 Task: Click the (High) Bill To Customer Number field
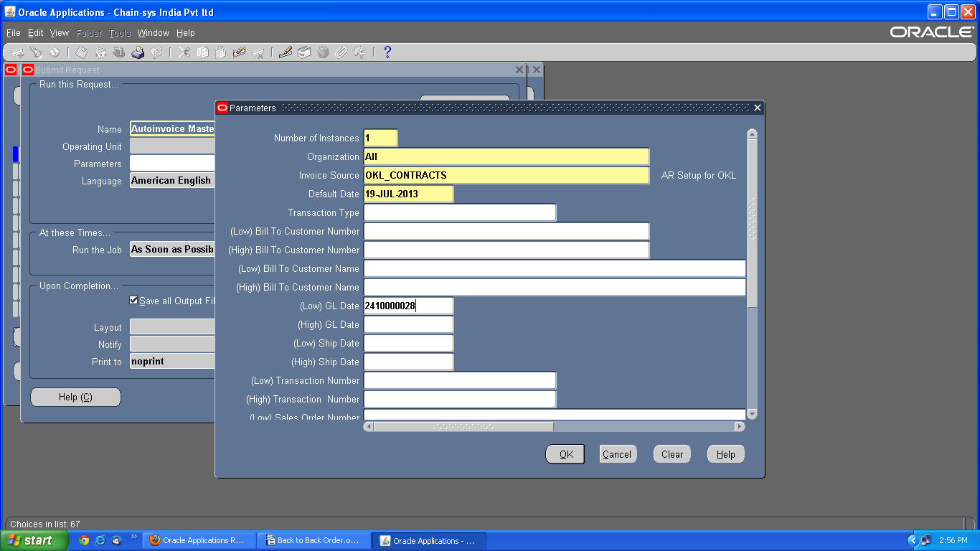point(507,250)
